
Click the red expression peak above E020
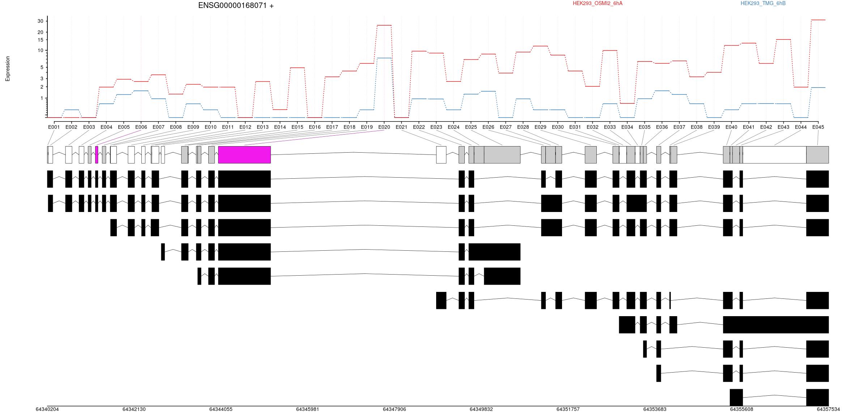pyautogui.click(x=384, y=25)
